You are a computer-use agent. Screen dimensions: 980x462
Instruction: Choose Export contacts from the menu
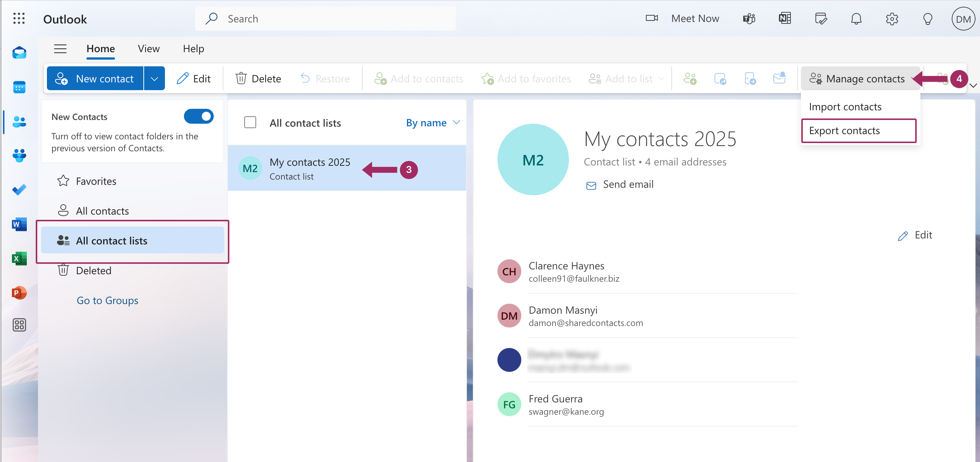(x=858, y=130)
